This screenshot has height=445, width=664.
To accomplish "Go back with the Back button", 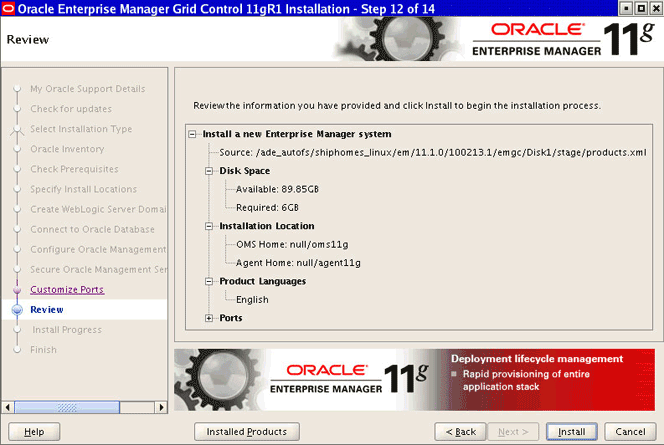I will (x=461, y=432).
